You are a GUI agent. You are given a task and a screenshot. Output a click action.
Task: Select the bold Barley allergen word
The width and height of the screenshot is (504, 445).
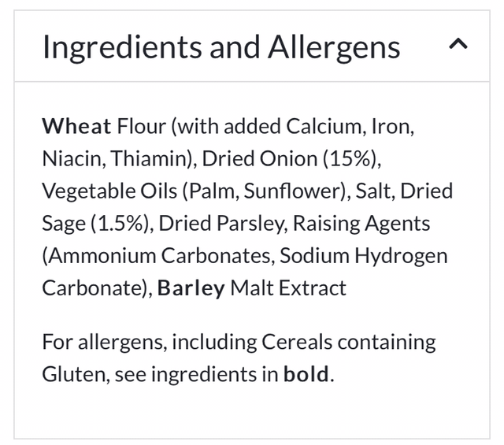(191, 288)
